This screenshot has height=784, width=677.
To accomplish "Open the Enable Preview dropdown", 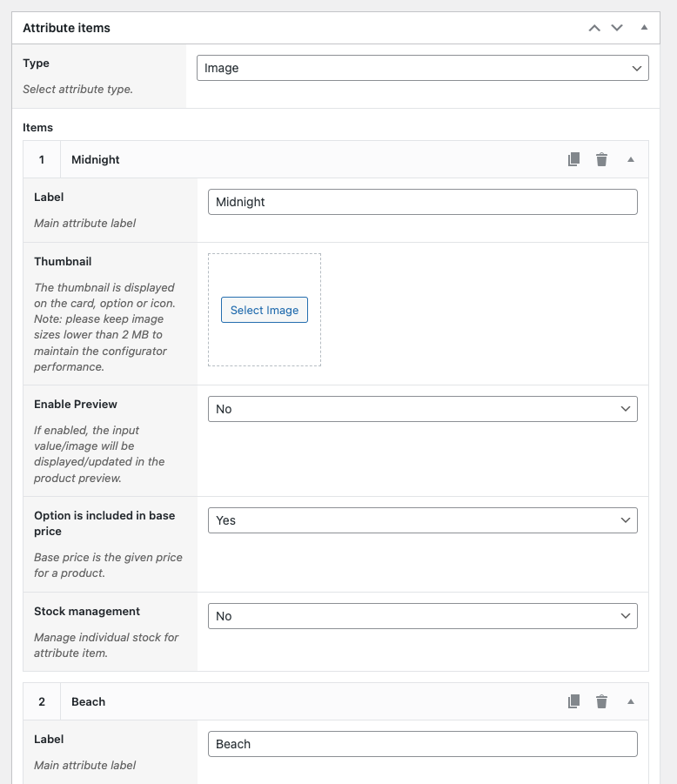I will [x=422, y=408].
